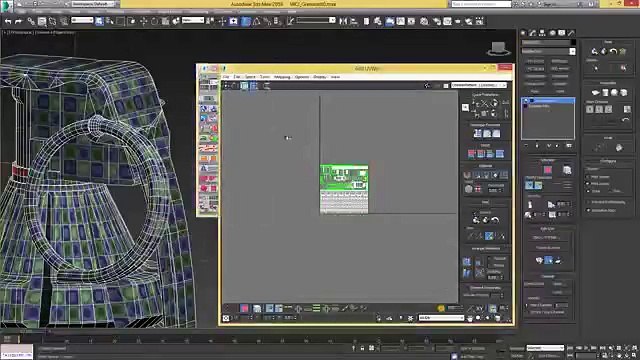Click the Redo arrow in main toolbar
Image resolution: width=640 pixels, height=360 pixels.
18,21
